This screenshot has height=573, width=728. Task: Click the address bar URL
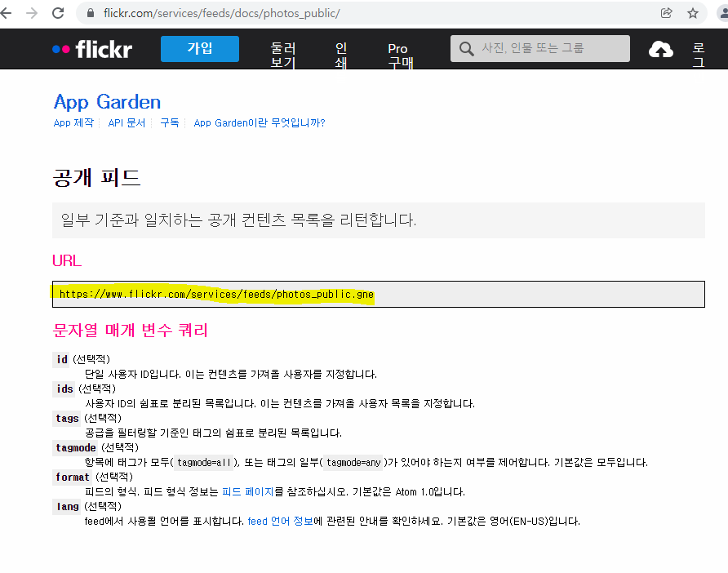tap(221, 13)
